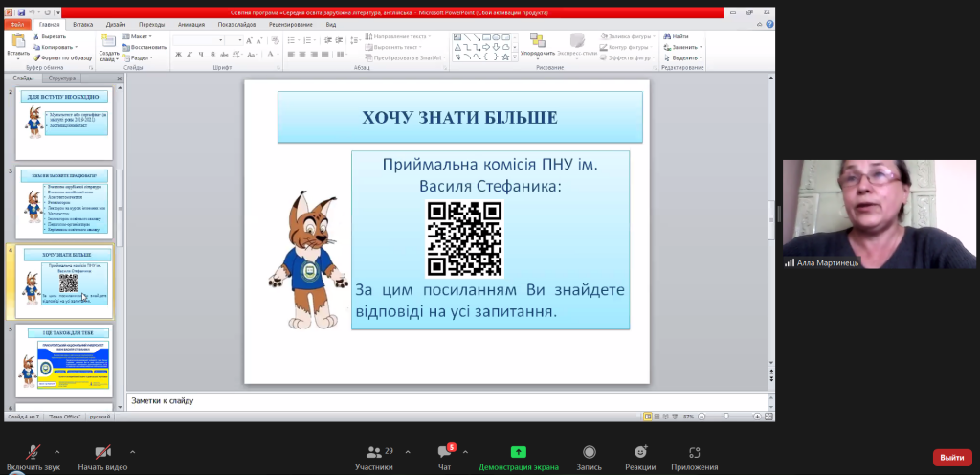Toggle camera with Начать видео
980x475 pixels.
tap(102, 452)
